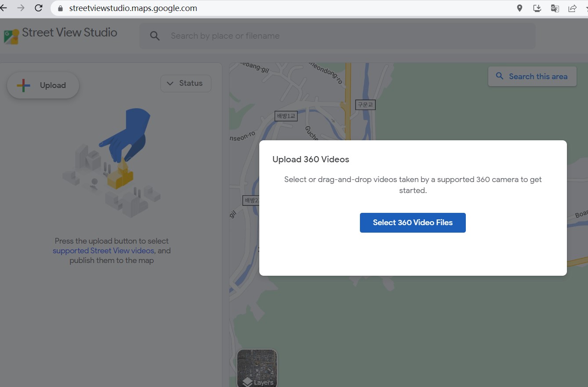Click the location pin icon in address bar

[519, 8]
